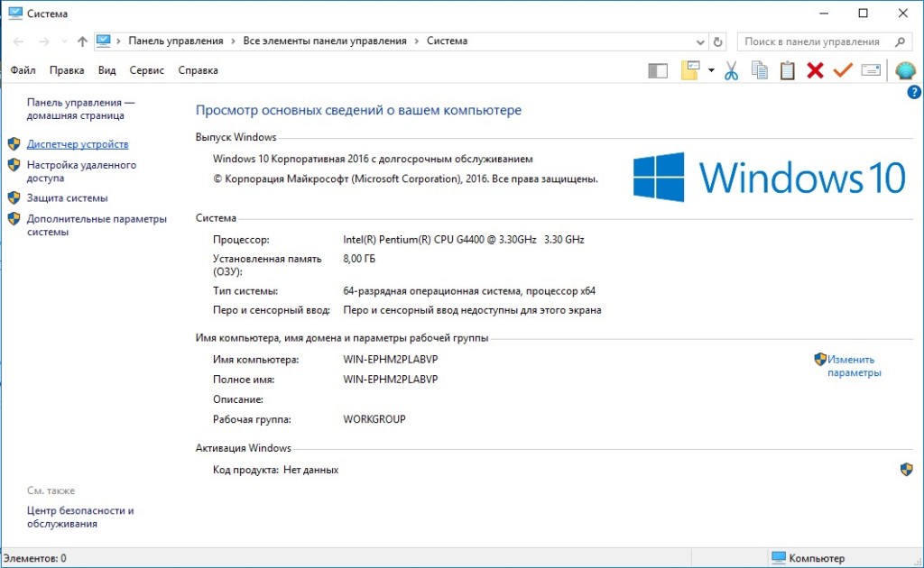
Task: Open the Справка menu
Action: (x=198, y=70)
